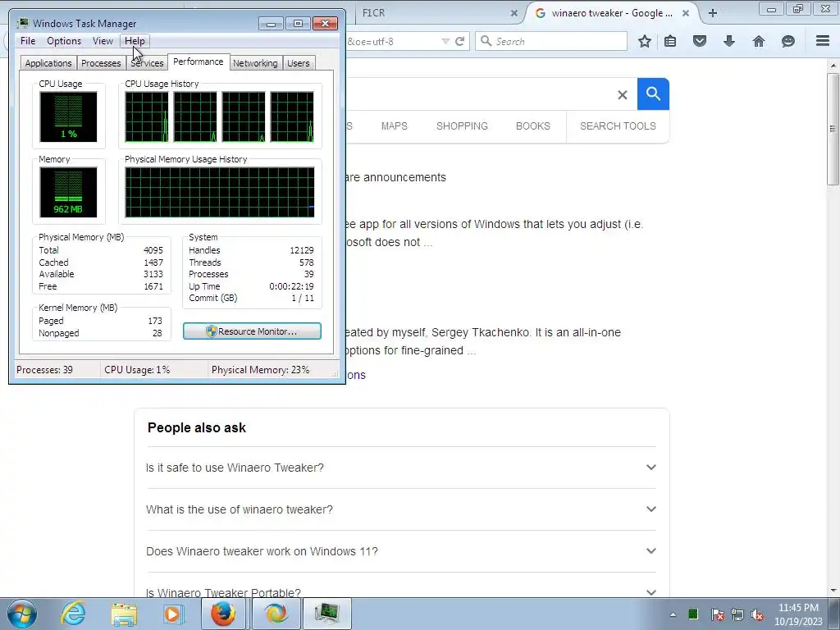
Task: Click the blue Google search magnifier button
Action: [x=653, y=94]
